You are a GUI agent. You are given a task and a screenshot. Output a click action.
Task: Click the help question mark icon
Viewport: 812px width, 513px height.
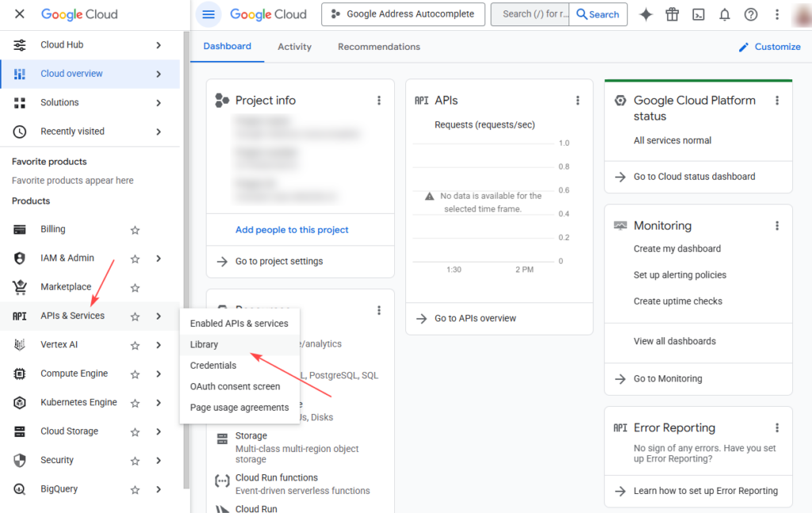[x=751, y=14]
